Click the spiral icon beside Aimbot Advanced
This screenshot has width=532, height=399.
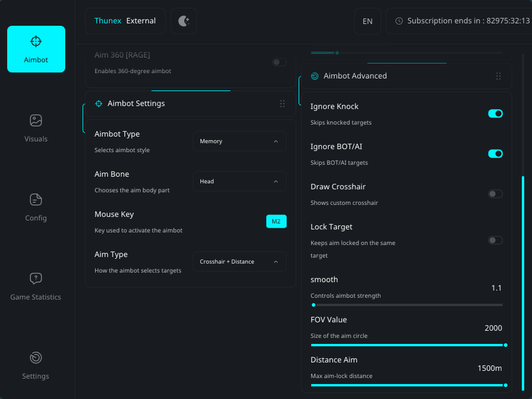click(x=315, y=76)
